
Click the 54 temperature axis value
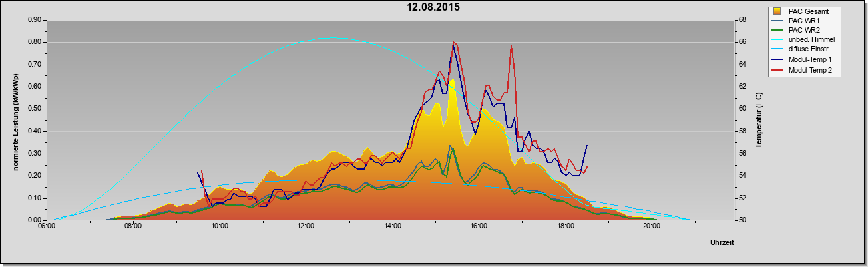point(742,176)
